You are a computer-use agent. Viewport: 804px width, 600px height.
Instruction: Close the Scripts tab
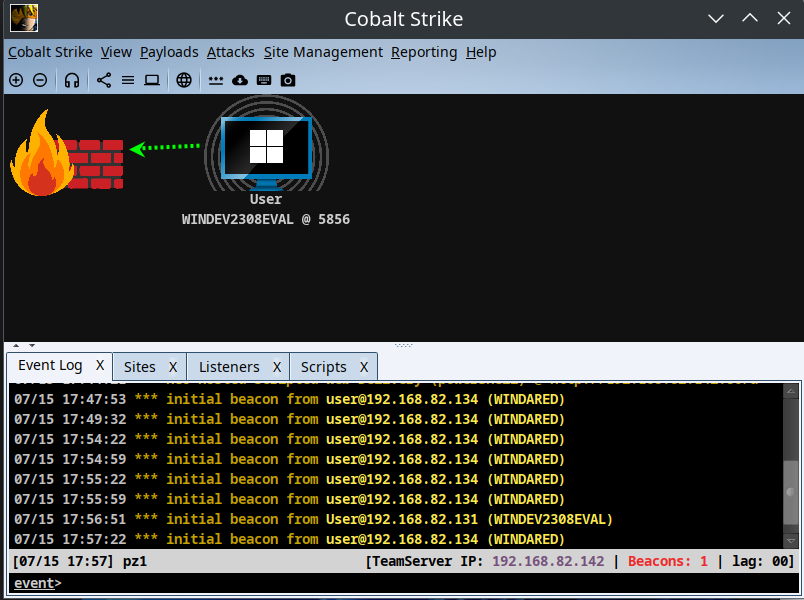click(x=365, y=367)
